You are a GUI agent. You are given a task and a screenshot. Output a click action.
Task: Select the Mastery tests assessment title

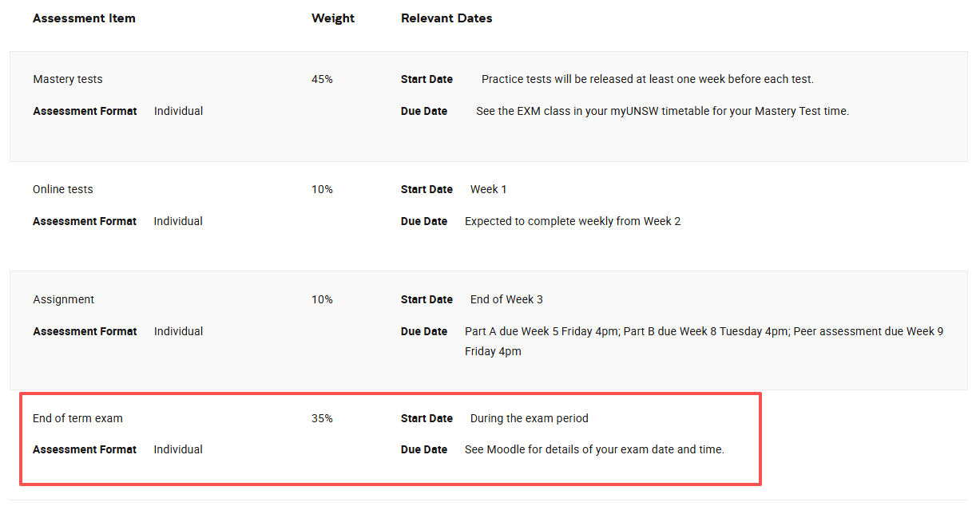[68, 79]
